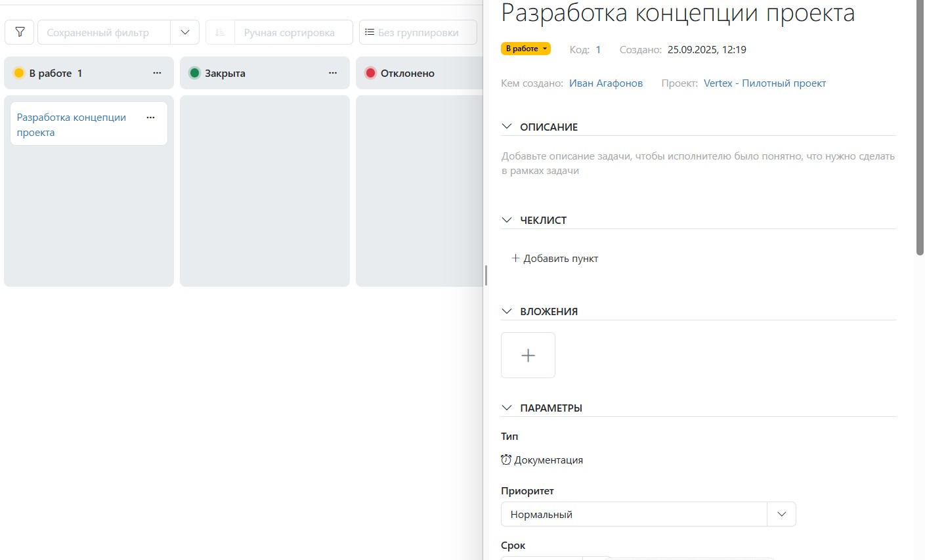Open the Без группировки grouping selector
This screenshot has width=925, height=560.
click(418, 32)
